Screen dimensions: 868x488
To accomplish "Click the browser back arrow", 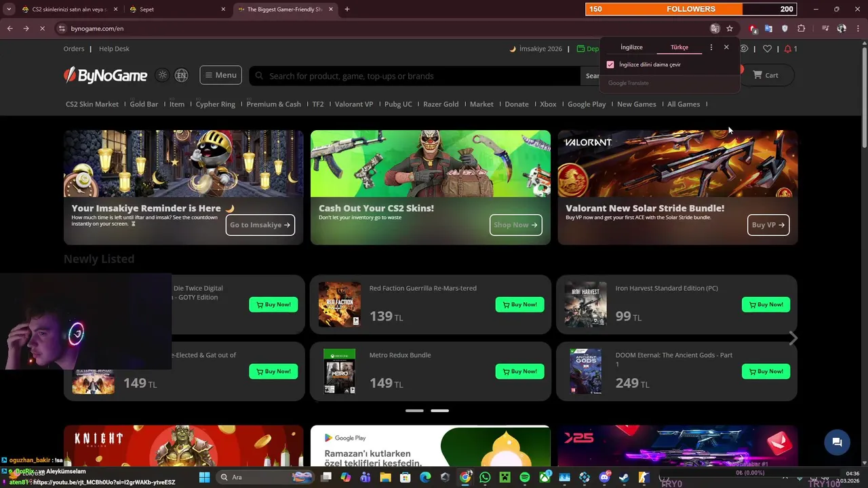I will pos(9,28).
